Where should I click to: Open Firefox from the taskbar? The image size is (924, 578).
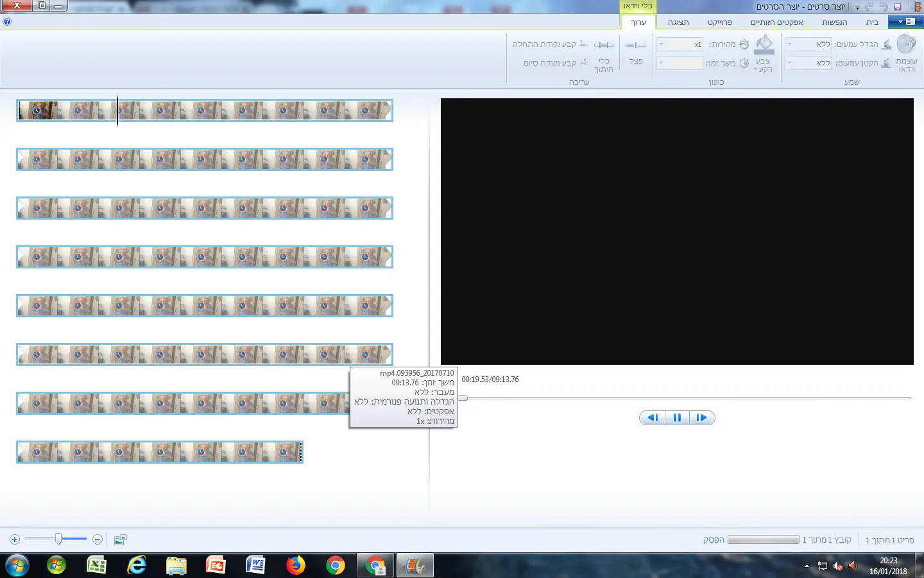click(x=296, y=566)
